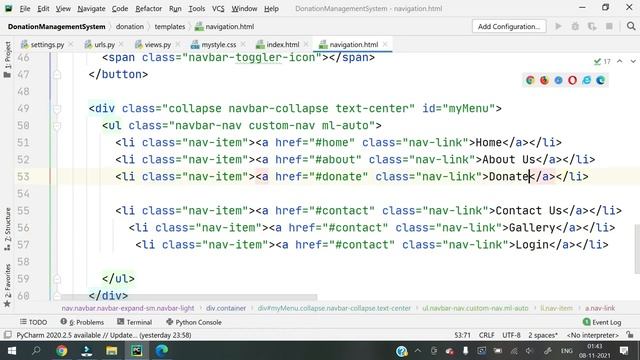Select the donation folder breadcrumb

[130, 27]
